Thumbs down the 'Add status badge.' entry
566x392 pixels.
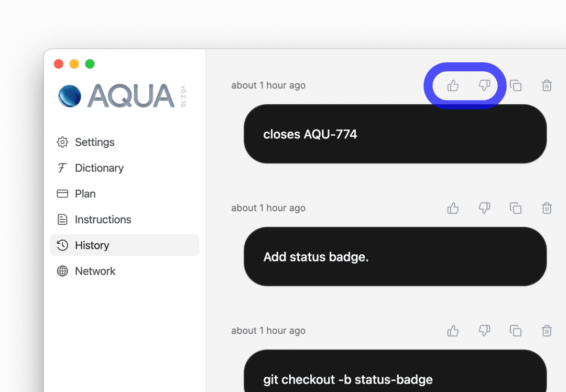484,208
